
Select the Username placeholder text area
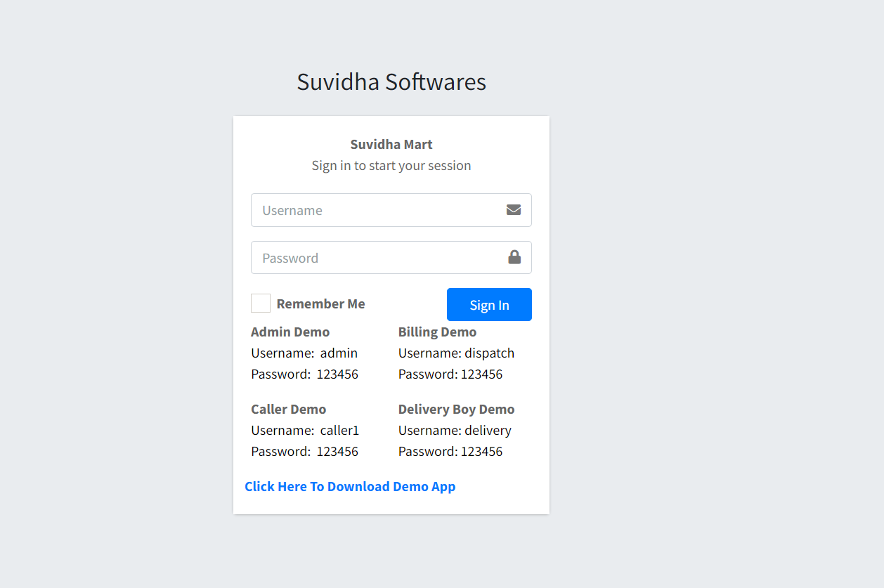coord(292,209)
